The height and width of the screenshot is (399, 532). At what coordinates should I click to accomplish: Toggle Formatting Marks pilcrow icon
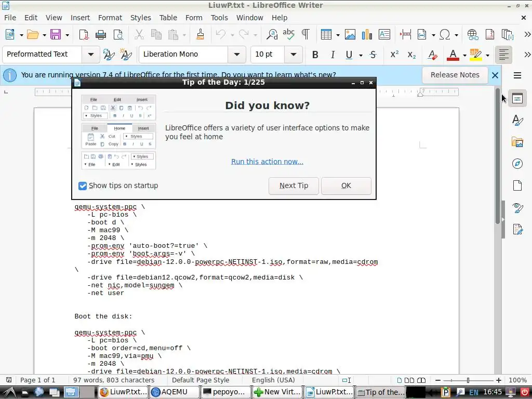coord(305,35)
